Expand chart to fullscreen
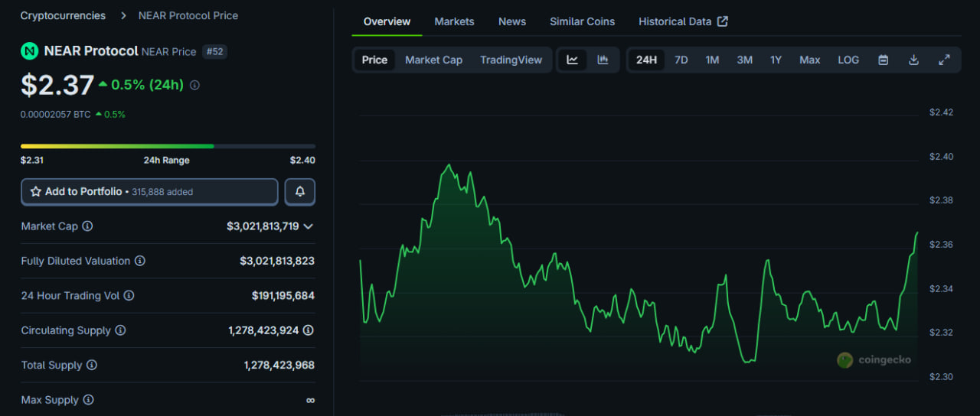The width and height of the screenshot is (980, 416). point(944,60)
